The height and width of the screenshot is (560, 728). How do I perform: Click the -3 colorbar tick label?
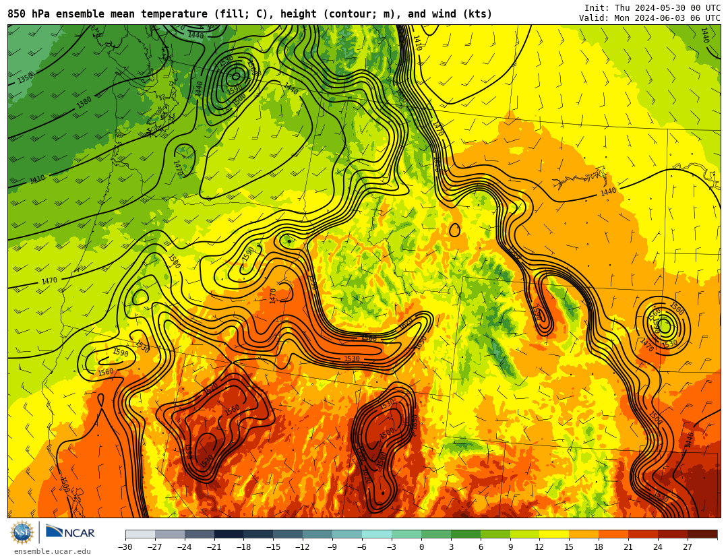point(392,547)
